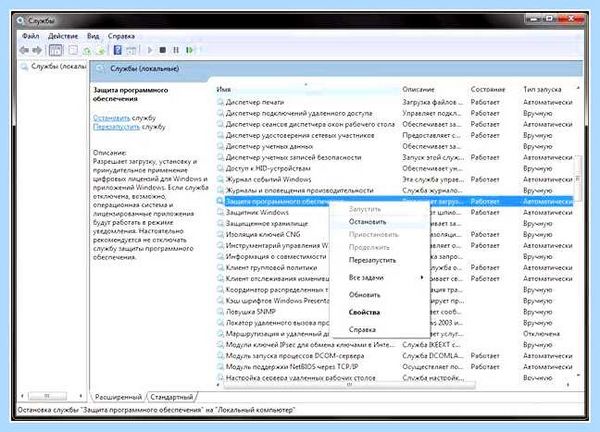600x432 pixels.
Task: Click the gear icon beside Журнал событий Windows
Action: [x=220, y=179]
